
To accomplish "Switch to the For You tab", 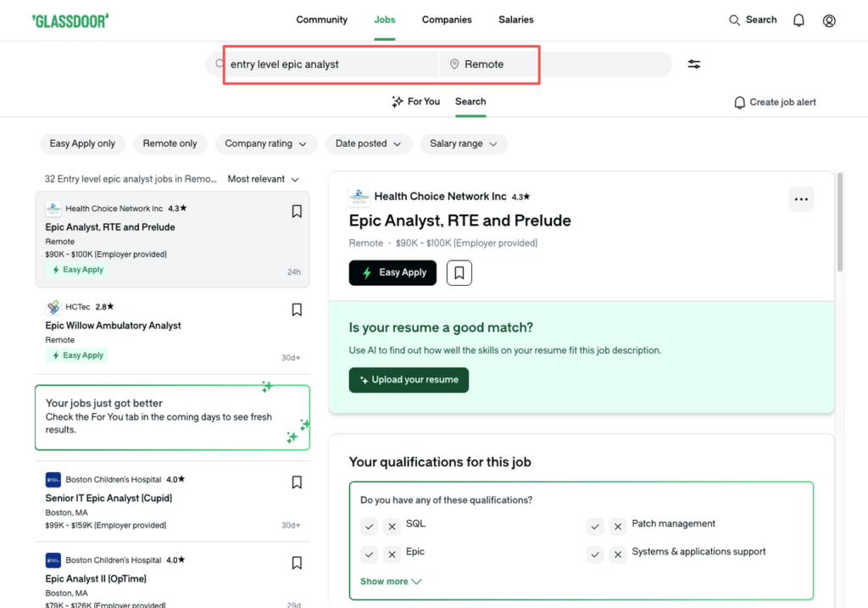I will coord(415,101).
